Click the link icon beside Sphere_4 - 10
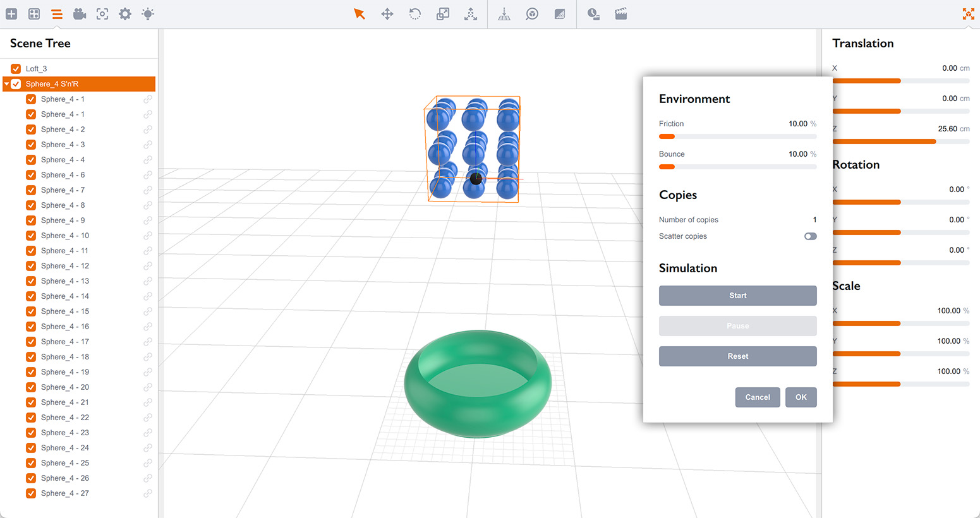Screen dimensions: 980x518 pyautogui.click(x=148, y=235)
